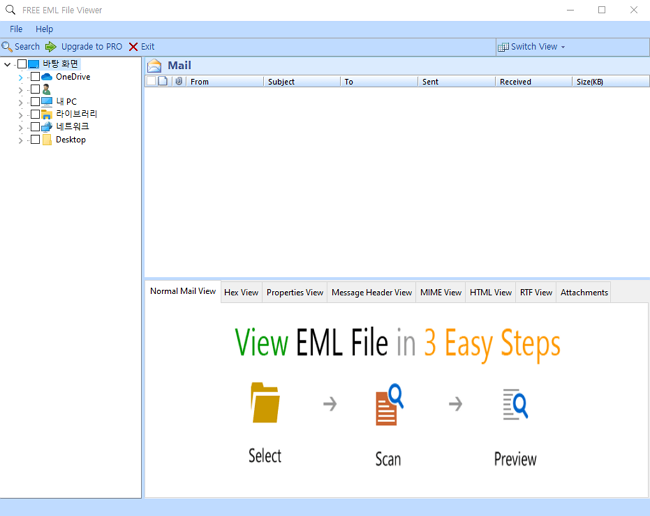Viewport: 650px width, 516px height.
Task: Click the Mail envelope icon in header
Action: 154,65
